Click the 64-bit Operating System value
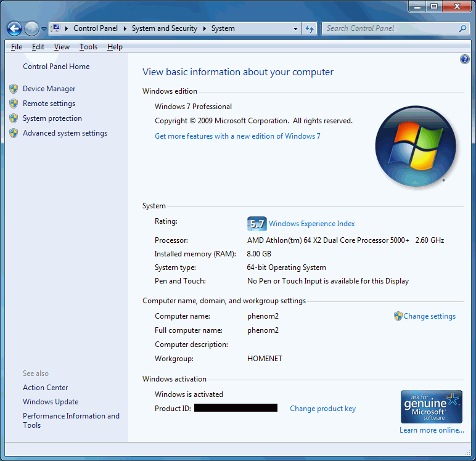The width and height of the screenshot is (476, 461). [x=286, y=267]
